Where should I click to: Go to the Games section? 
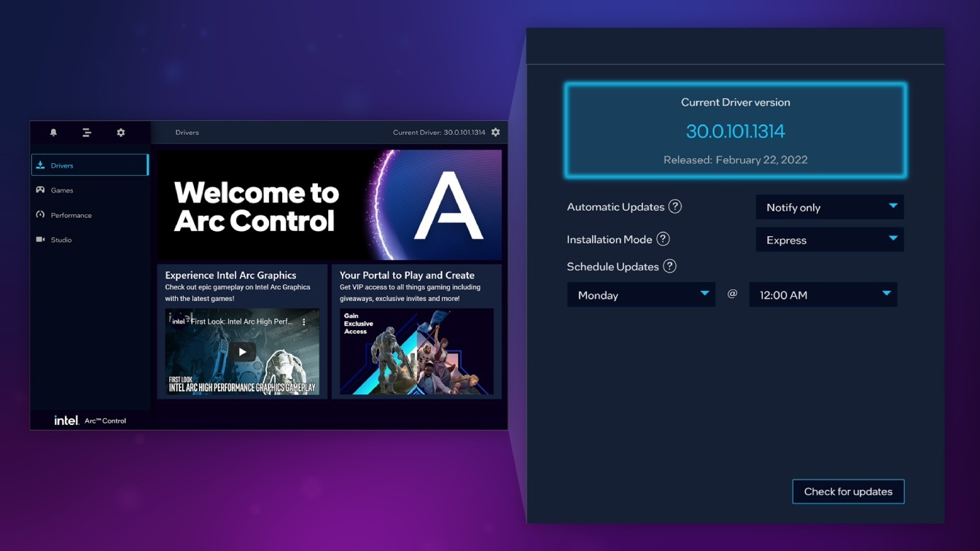90,190
